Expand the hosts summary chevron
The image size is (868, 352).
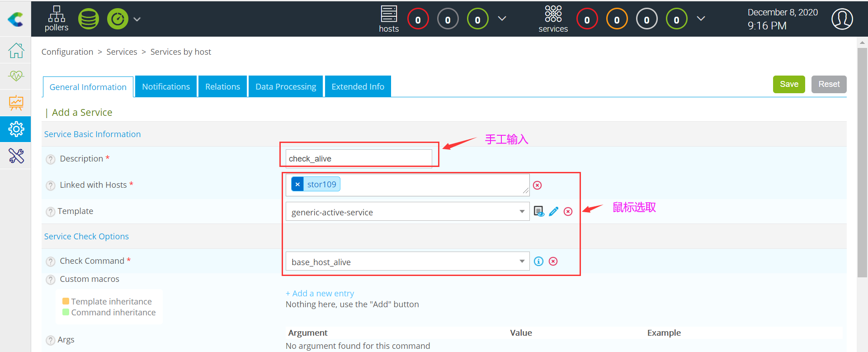[x=502, y=19]
